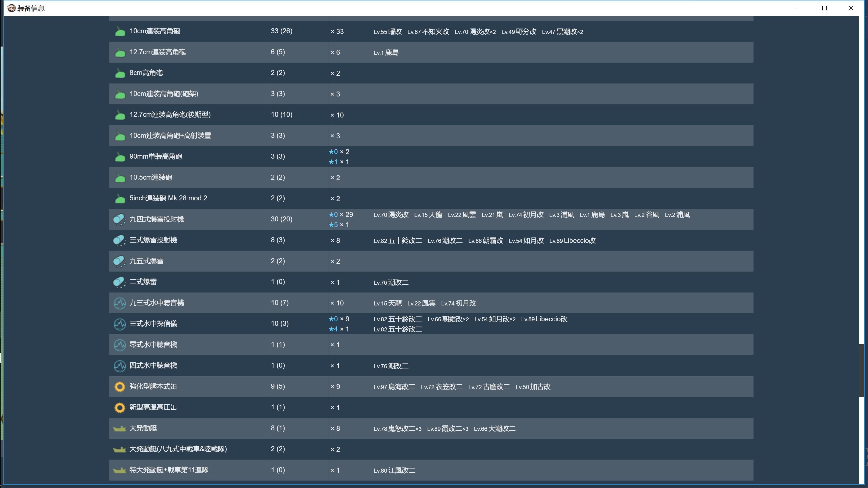Click ★5 × 1 improvement entry
The image size is (868, 488).
point(339,225)
